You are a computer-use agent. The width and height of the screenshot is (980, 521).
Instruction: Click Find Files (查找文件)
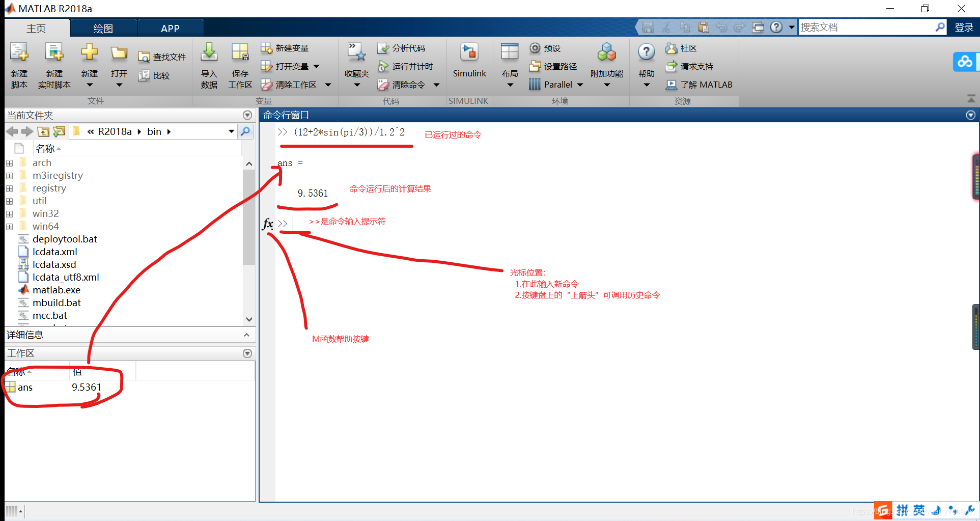pos(162,57)
